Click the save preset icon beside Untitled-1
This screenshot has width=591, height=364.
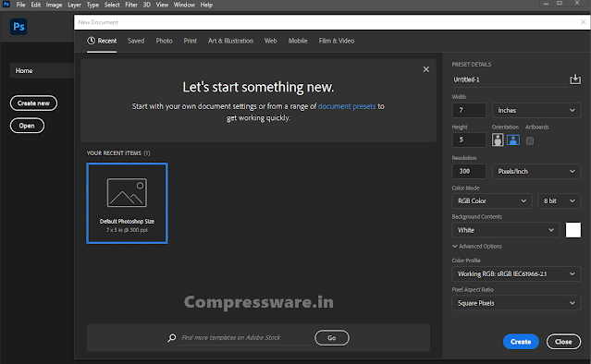point(575,79)
